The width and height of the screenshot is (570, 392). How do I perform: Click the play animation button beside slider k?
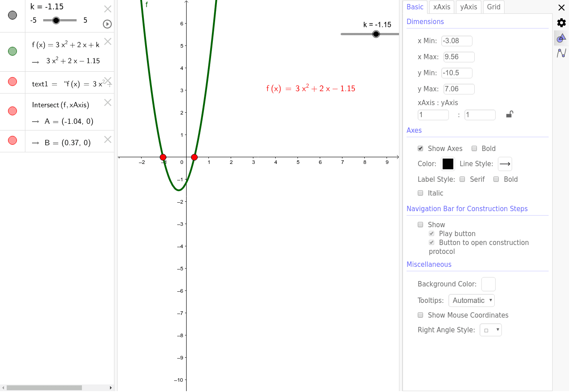[x=107, y=24]
